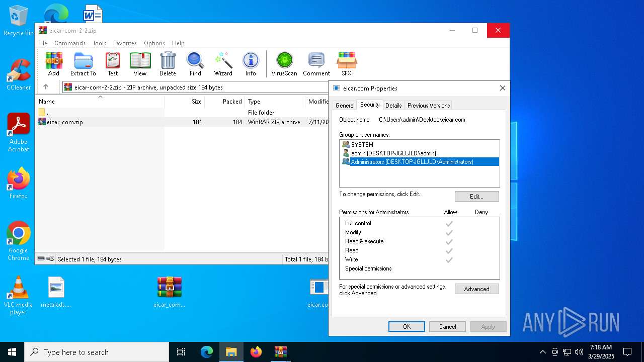The height and width of the screenshot is (362, 644).
Task: Open CCleaner desktop shortcut
Action: [18, 74]
